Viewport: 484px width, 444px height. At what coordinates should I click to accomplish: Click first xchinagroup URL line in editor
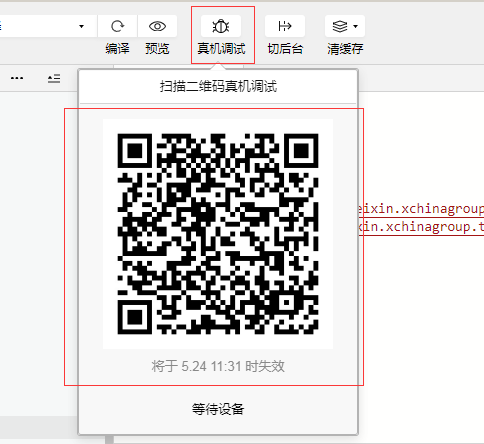(421, 209)
